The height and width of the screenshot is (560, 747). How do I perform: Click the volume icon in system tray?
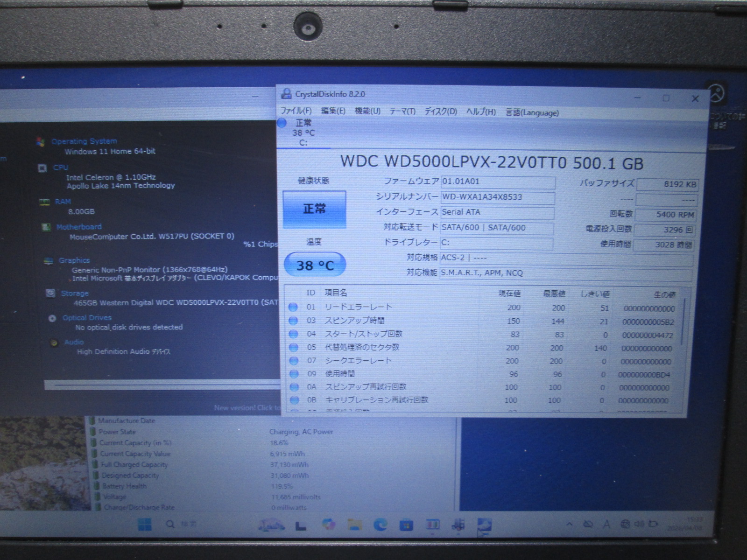tap(639, 524)
